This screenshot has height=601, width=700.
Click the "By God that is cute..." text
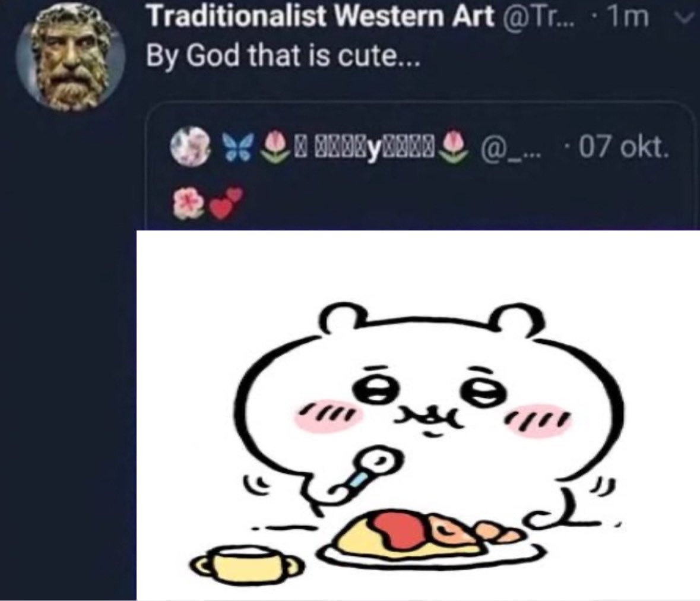pyautogui.click(x=283, y=57)
